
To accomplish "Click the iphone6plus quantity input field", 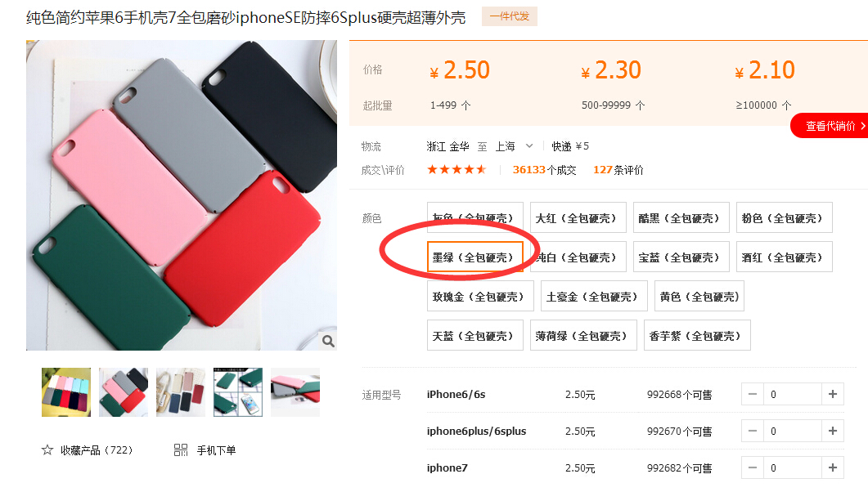I will (792, 431).
